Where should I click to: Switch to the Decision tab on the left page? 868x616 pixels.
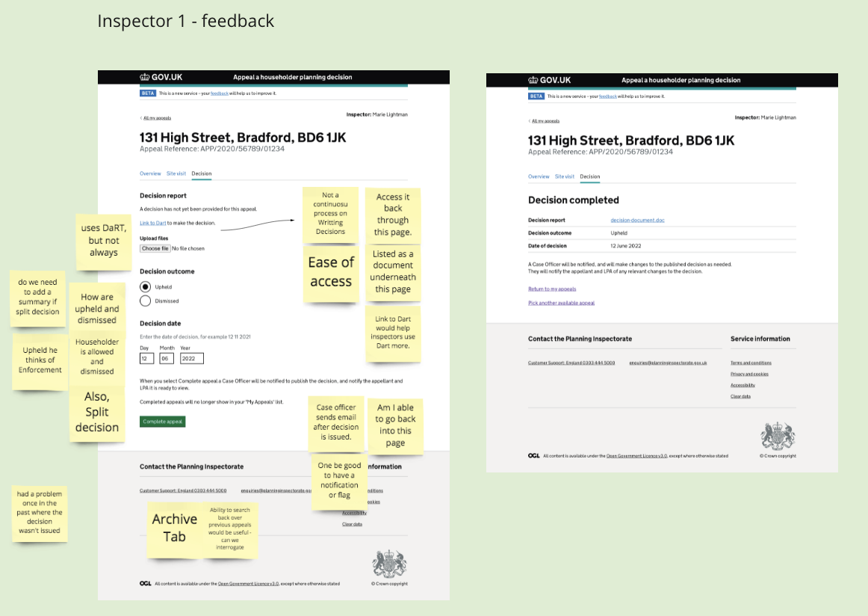[201, 173]
